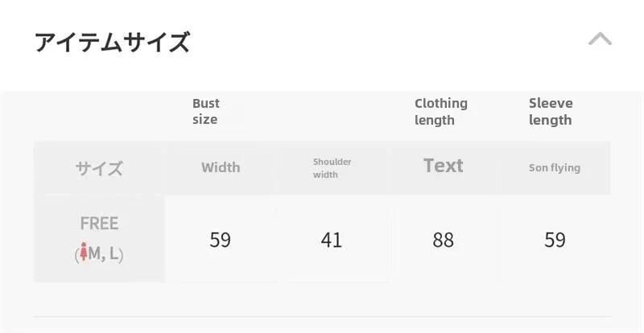Screen dimensions: 644x333
Task: Click the Son flying column header
Action: [x=555, y=168]
